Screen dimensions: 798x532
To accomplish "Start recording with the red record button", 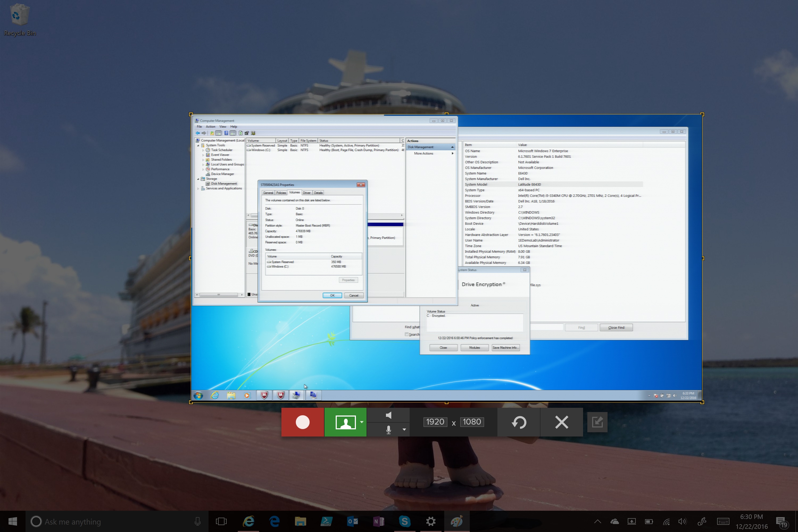I will point(302,422).
